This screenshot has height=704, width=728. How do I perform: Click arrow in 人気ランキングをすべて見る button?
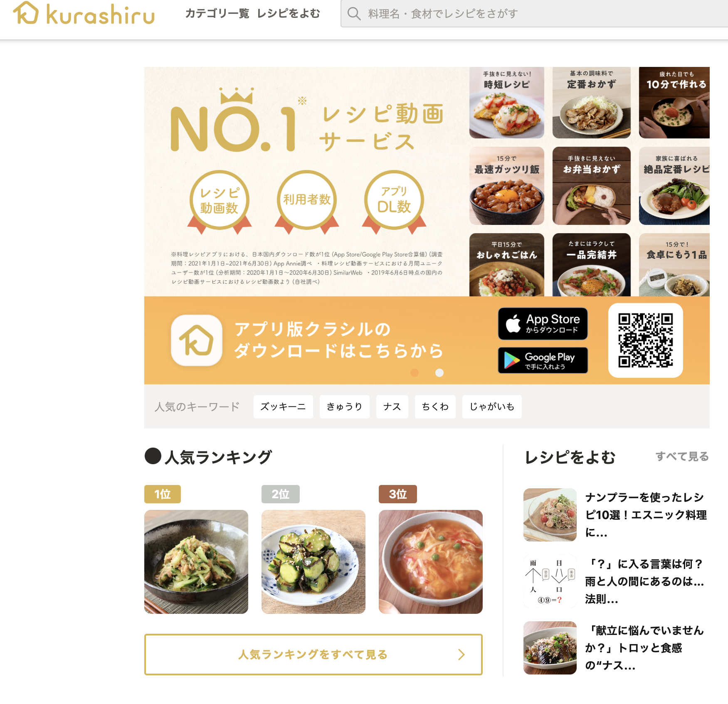[x=461, y=655]
